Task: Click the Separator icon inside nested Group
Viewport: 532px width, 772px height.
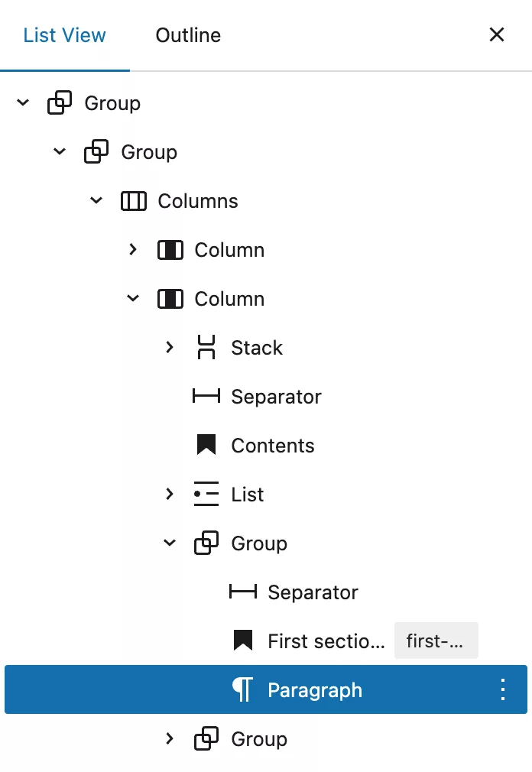Action: tap(242, 592)
